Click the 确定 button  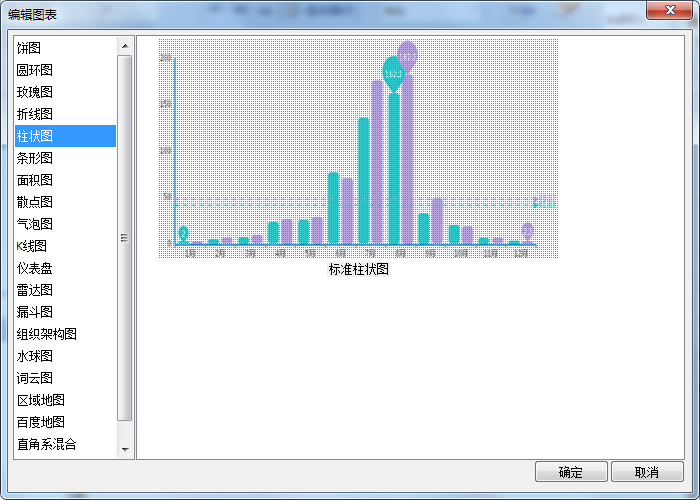point(571,472)
